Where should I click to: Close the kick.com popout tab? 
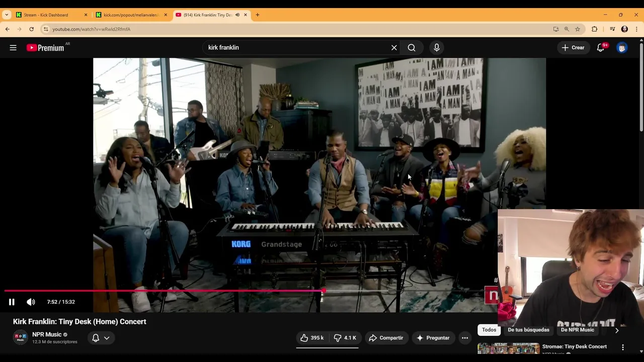click(x=166, y=15)
